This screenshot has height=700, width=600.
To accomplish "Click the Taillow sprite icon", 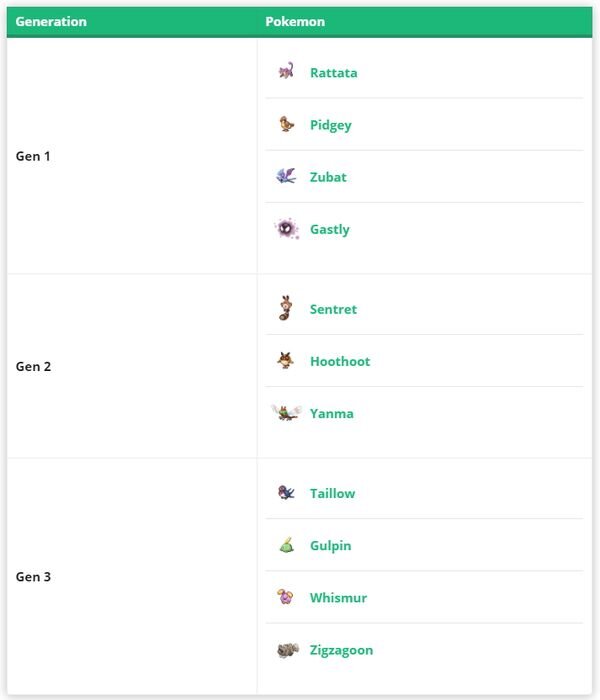I will 286,493.
